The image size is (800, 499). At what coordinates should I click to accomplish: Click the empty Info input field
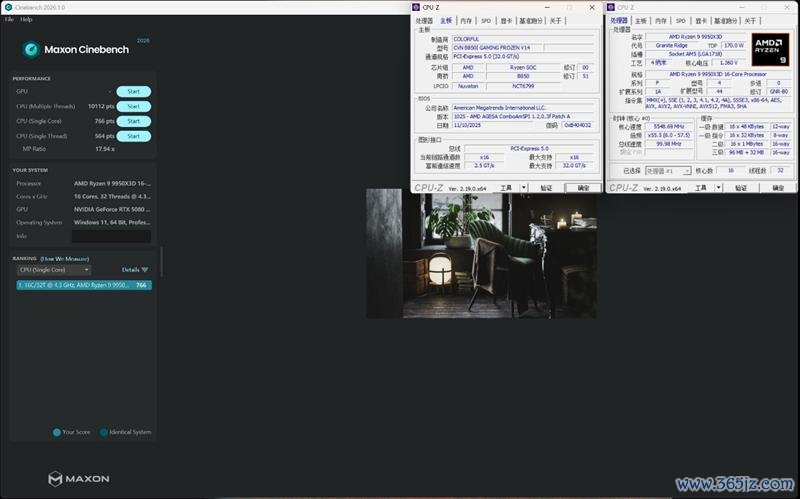[x=111, y=236]
